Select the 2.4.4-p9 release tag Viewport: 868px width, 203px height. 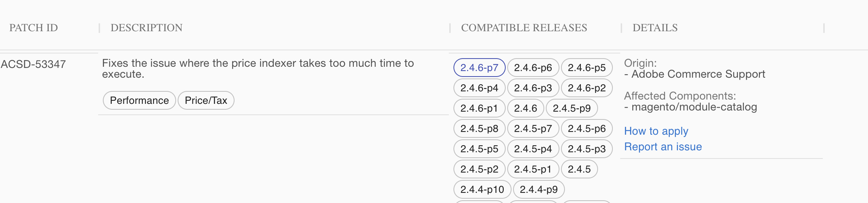(x=539, y=189)
